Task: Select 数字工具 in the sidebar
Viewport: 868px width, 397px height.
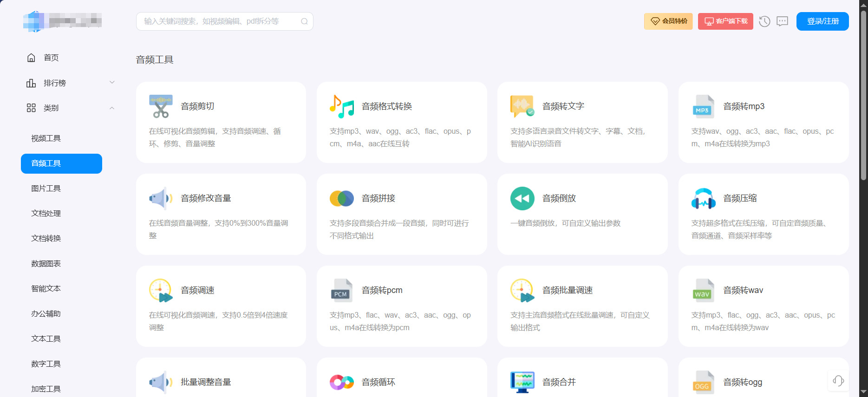Action: [x=46, y=364]
